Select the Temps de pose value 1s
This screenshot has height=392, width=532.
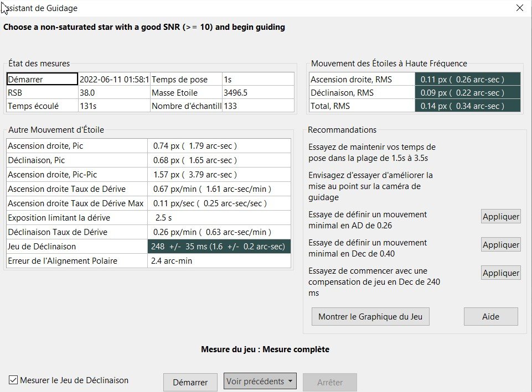(x=257, y=80)
